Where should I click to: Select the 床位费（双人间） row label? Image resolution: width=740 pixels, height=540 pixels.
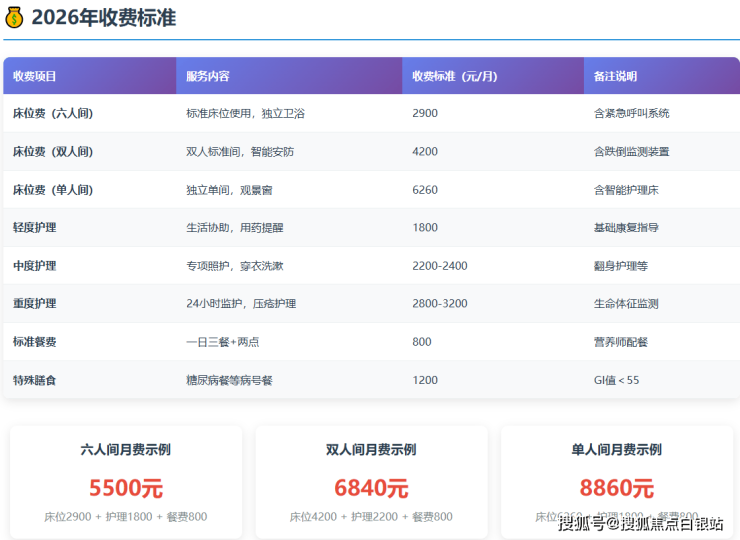click(53, 152)
